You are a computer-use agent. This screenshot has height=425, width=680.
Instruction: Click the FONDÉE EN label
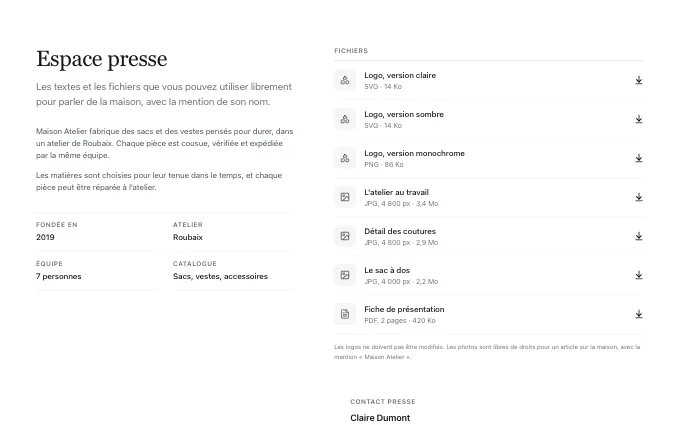(57, 225)
